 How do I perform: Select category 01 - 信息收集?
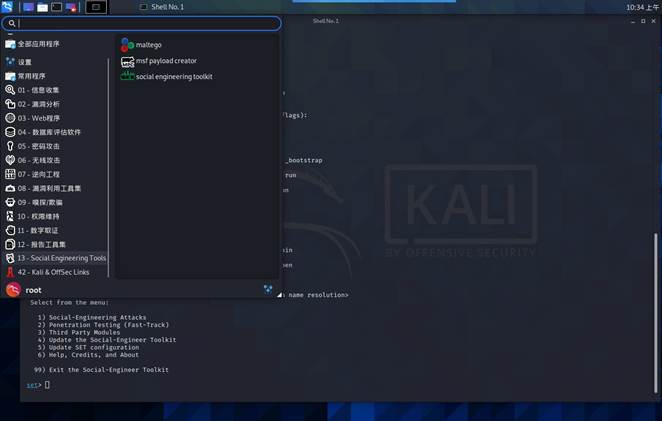tap(33, 90)
